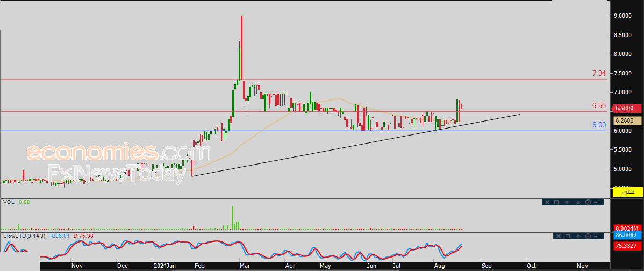Select the 6.00 support level label
644x271 pixels.
click(599, 125)
